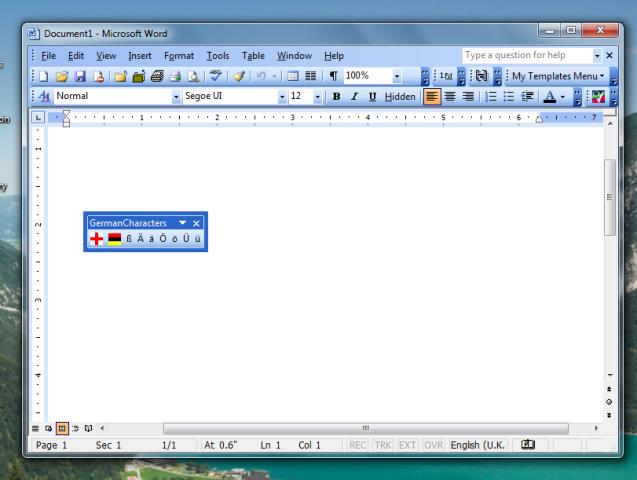Click the tab stop selector on ruler
The height and width of the screenshot is (480, 637).
point(38,118)
